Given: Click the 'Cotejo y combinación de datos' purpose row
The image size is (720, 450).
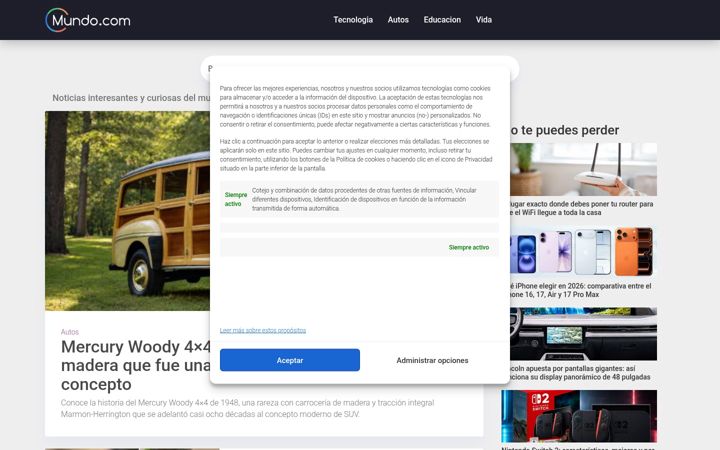Looking at the screenshot, I should 359,199.
